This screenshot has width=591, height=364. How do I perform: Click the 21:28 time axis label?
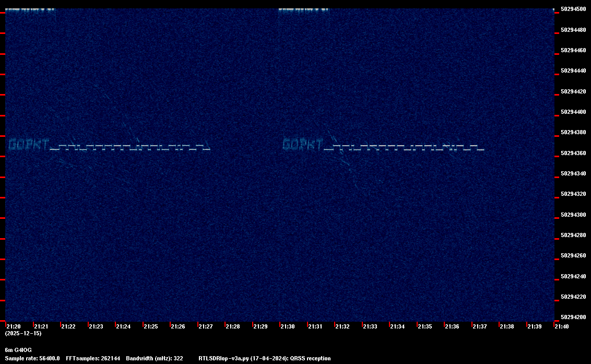point(233,326)
